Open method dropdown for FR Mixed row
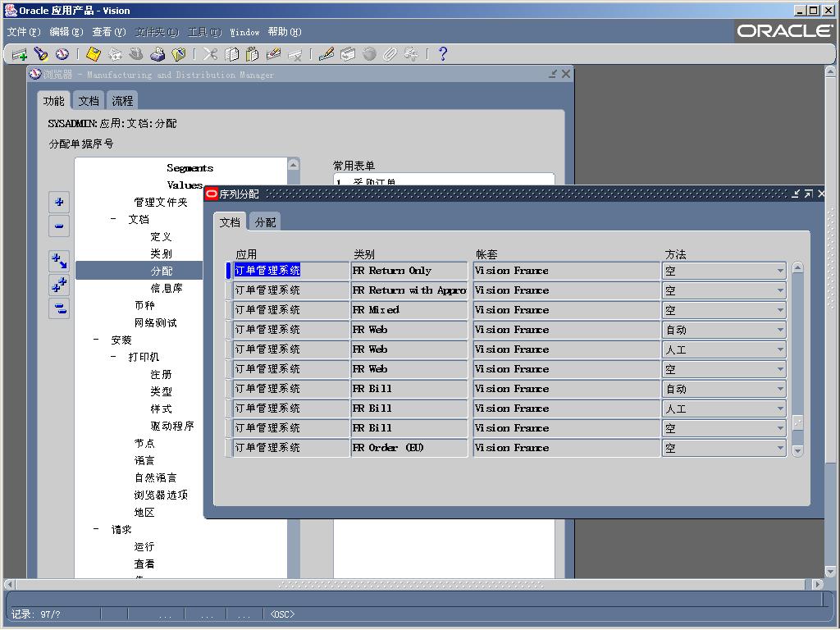Screen dimensions: 840x630 [x=780, y=310]
